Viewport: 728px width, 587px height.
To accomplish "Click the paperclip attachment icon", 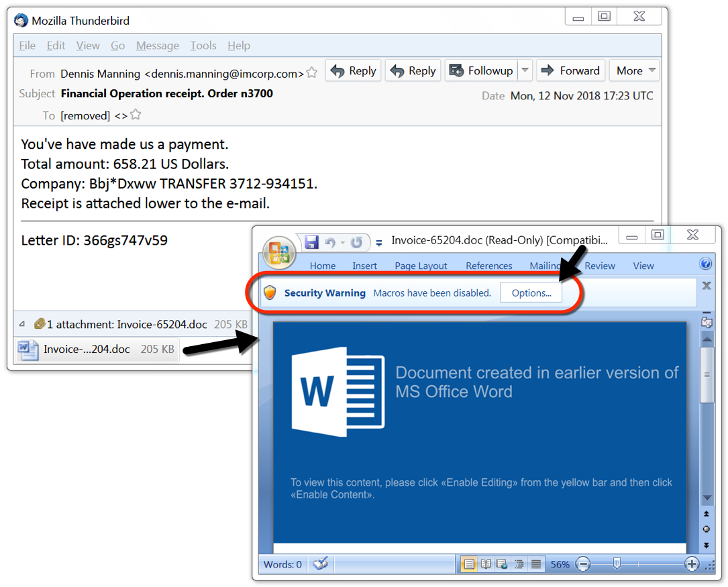I will tap(40, 323).
